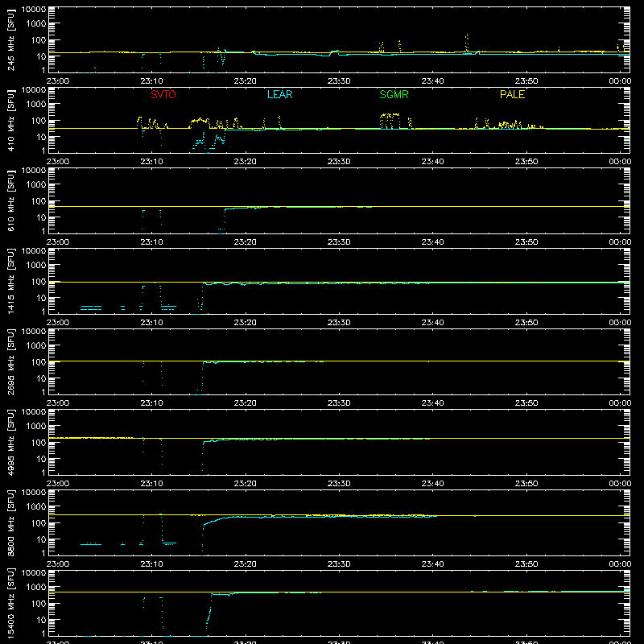This screenshot has height=644, width=644.
Task: Click the '10000' tick of 245 MHz plot
Action: coord(34,10)
